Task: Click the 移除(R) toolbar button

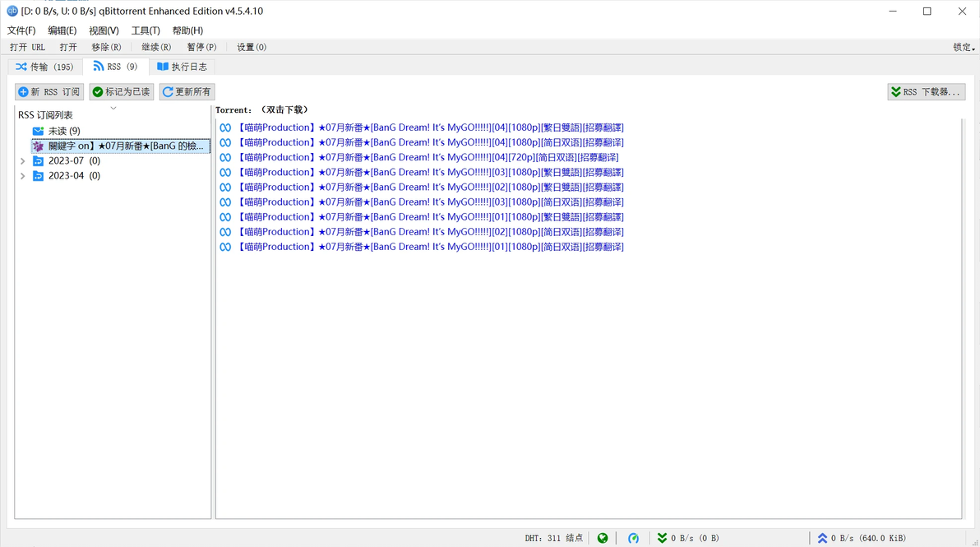Action: click(x=106, y=47)
